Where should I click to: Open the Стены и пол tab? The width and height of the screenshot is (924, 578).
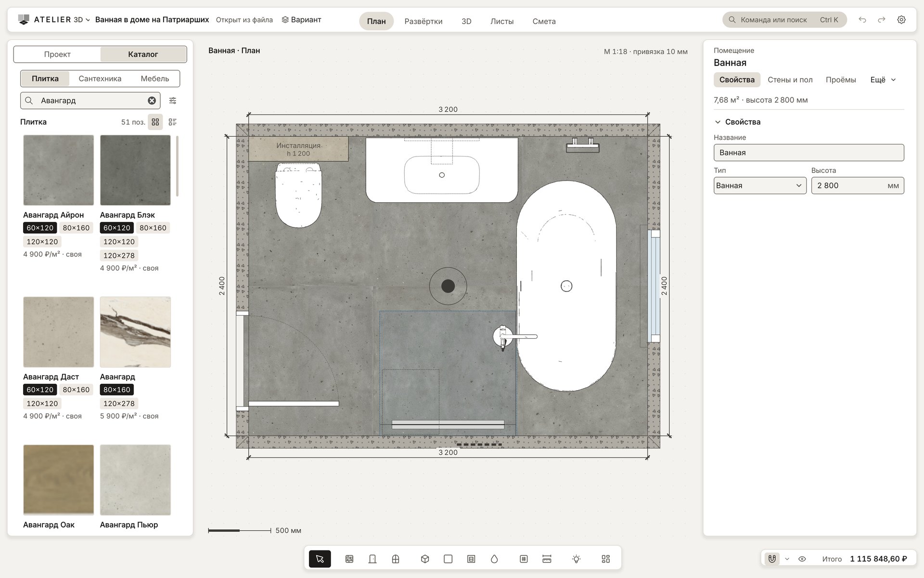[x=790, y=80]
